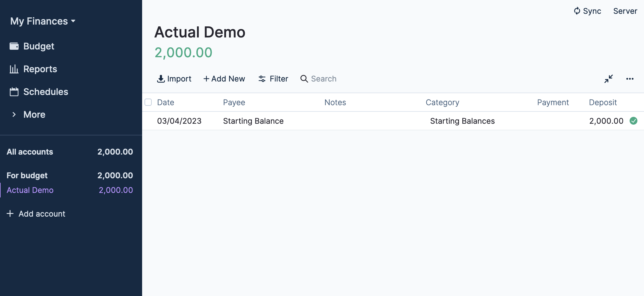This screenshot has width=644, height=296.
Task: Toggle the green cleared status checkmark
Action: point(634,121)
